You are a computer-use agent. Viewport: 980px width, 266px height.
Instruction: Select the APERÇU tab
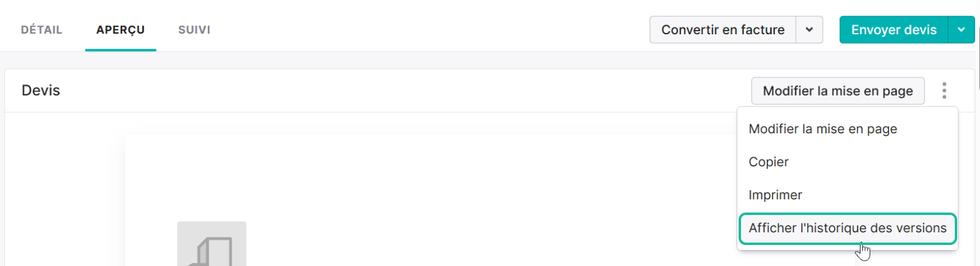tap(121, 30)
